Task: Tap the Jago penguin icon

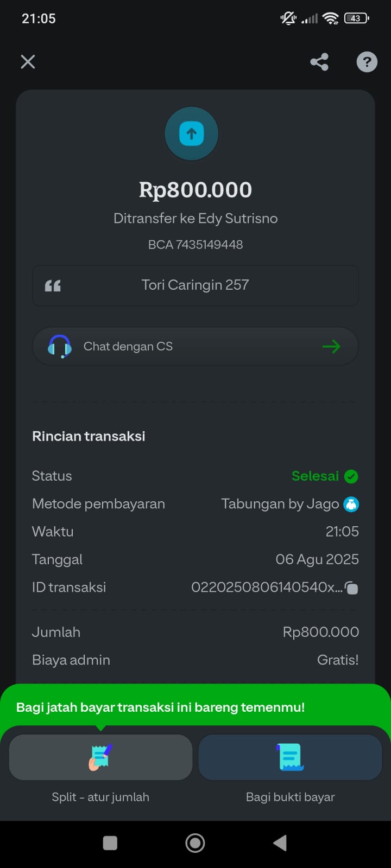Action: (x=351, y=505)
